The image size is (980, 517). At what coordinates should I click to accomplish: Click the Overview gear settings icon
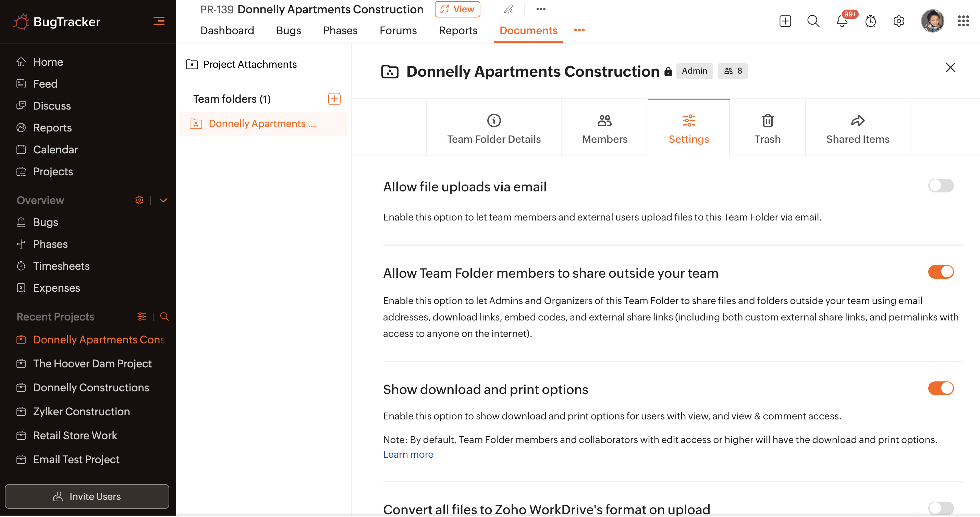[x=139, y=200]
